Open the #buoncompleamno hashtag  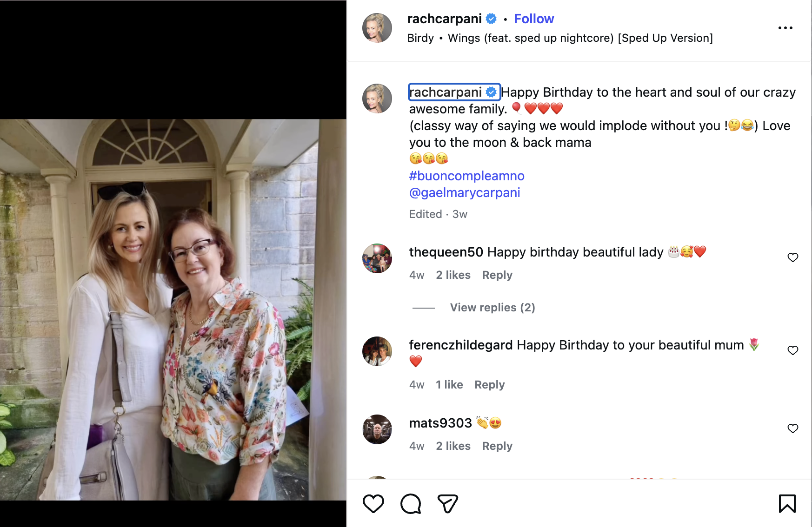(466, 176)
